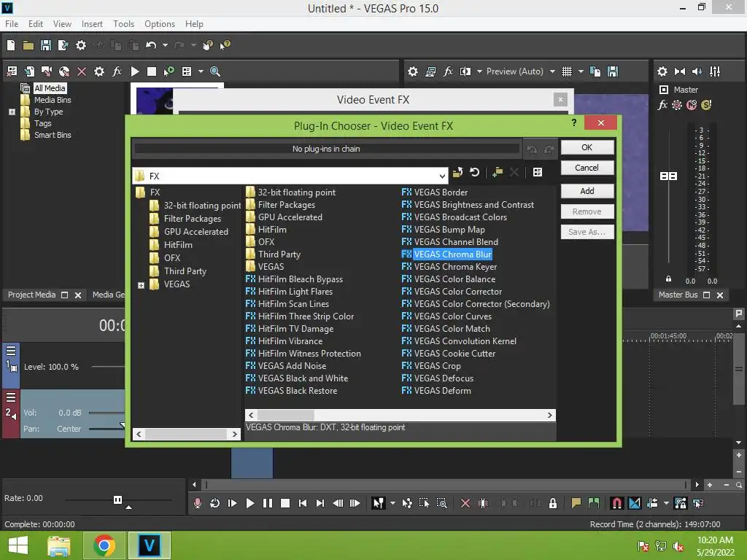Open the View menu
The image size is (747, 560).
pyautogui.click(x=62, y=24)
